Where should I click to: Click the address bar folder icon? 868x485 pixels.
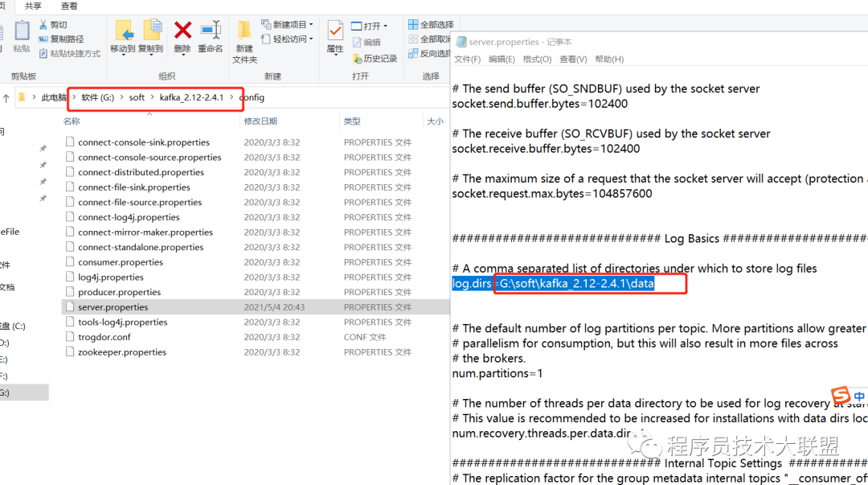pos(22,97)
